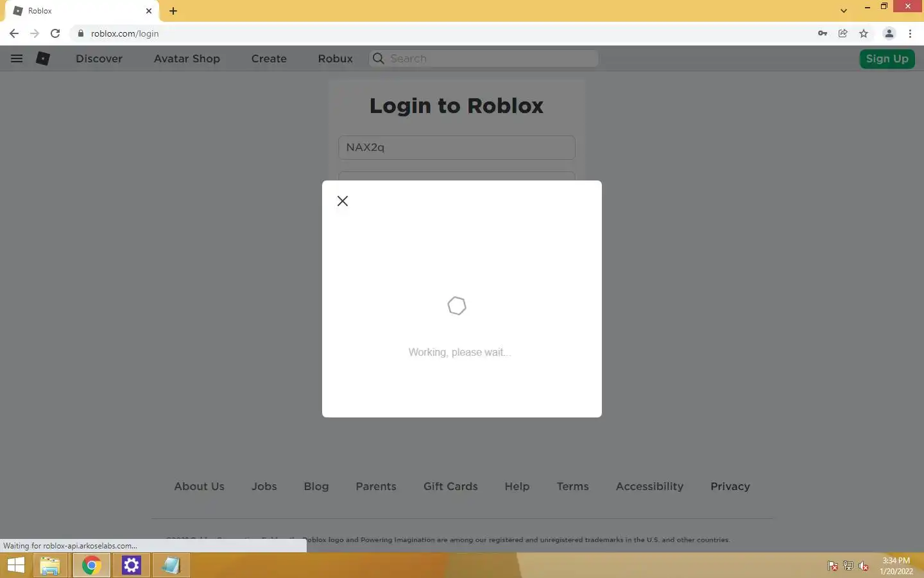The width and height of the screenshot is (924, 578).
Task: Close the Roblox tab
Action: pyautogui.click(x=149, y=11)
